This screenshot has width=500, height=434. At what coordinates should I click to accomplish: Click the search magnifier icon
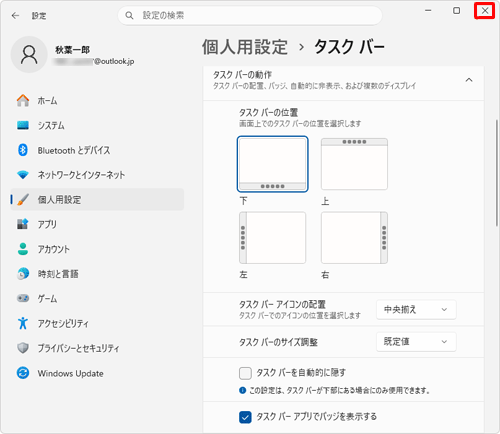point(129,15)
